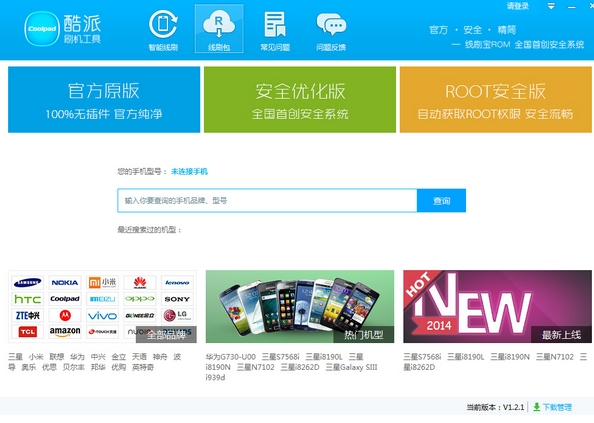Minimize the Coolpad flashing tool window
This screenshot has width=594, height=423.
(572, 6)
